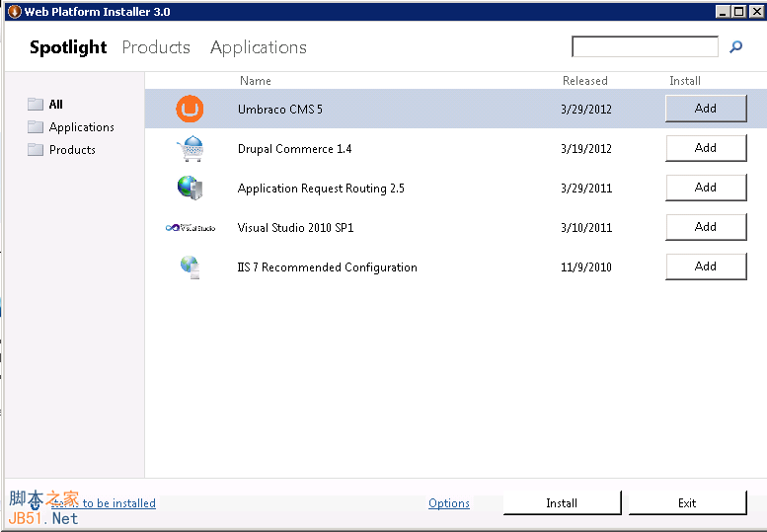Click the Drupal Commerce shopping cart icon

point(190,149)
